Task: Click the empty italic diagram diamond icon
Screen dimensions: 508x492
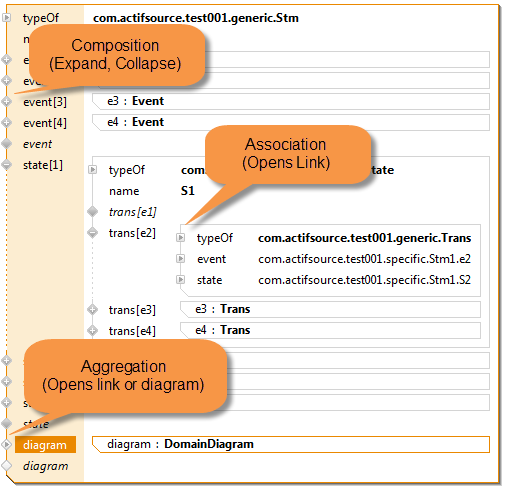Action: [6, 465]
